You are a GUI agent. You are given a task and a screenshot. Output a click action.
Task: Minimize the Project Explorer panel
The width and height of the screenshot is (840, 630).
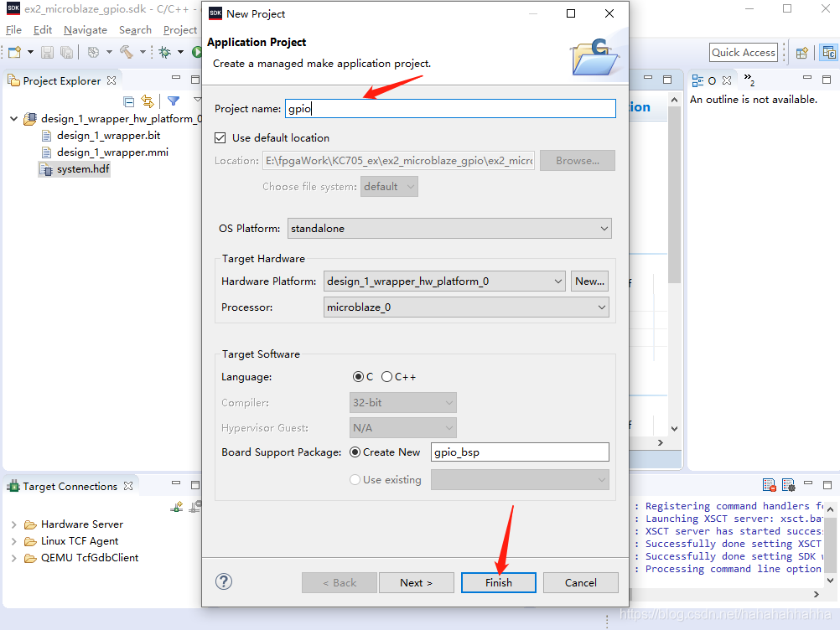click(176, 78)
